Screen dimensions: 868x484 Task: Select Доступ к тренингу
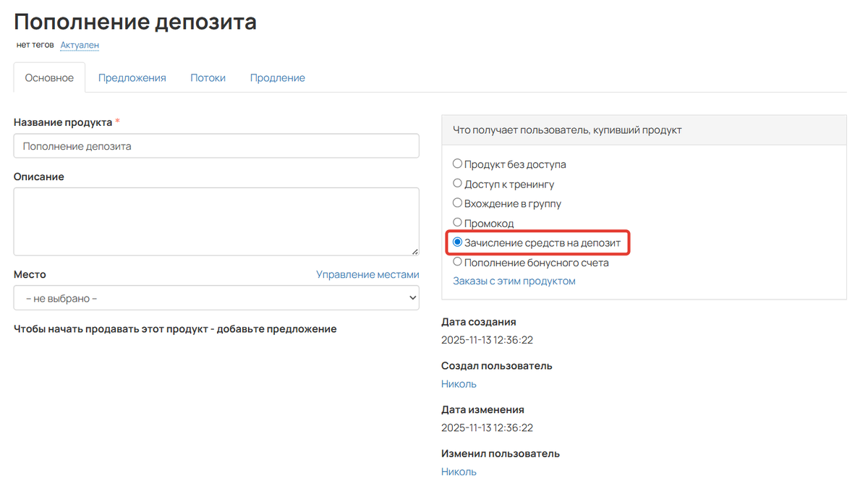point(457,183)
